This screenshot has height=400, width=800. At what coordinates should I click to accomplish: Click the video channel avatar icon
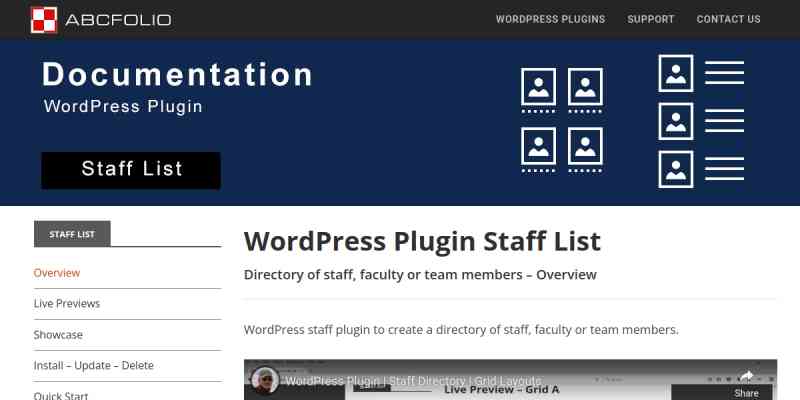pyautogui.click(x=265, y=380)
